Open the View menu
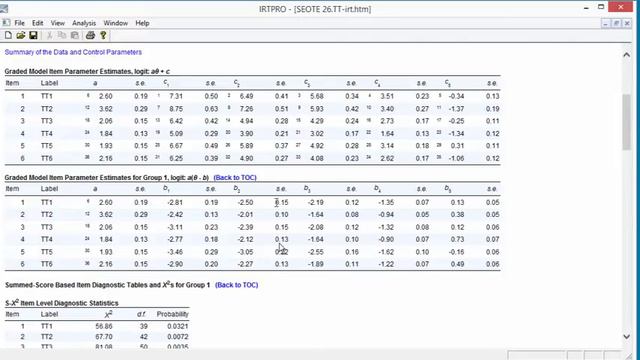 (58, 23)
